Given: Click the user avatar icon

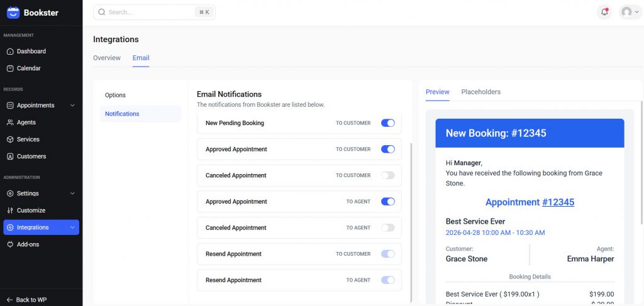Looking at the screenshot, I should point(626,12).
